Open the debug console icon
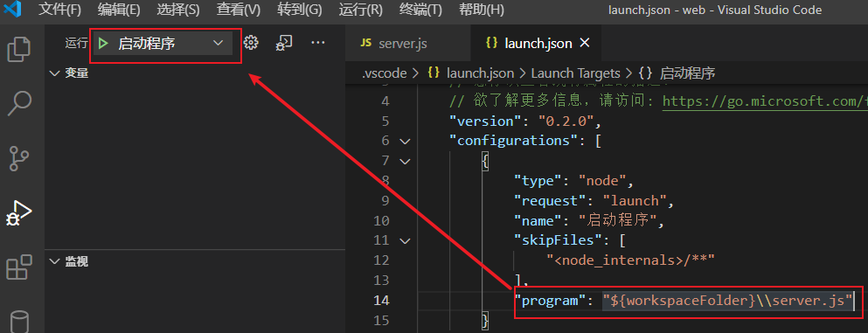The image size is (868, 333). (284, 43)
